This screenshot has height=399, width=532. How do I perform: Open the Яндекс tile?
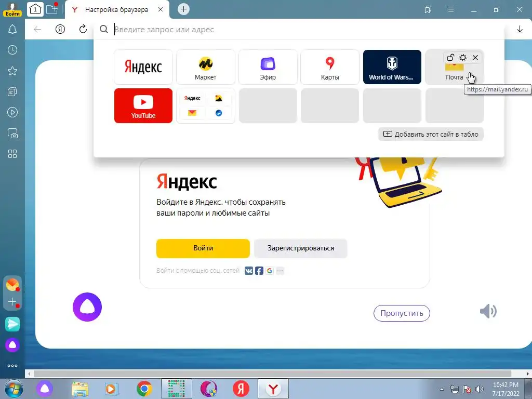coord(143,67)
